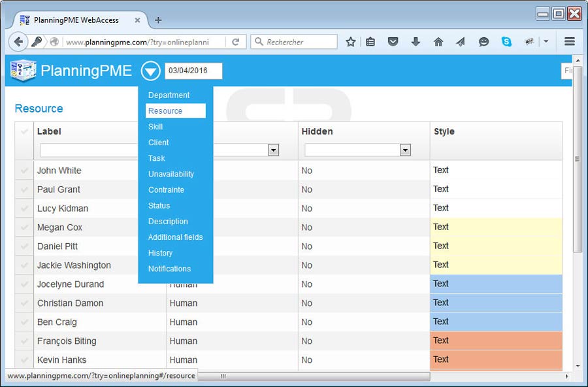
Task: Click the bug extension icon
Action: pyautogui.click(x=529, y=42)
